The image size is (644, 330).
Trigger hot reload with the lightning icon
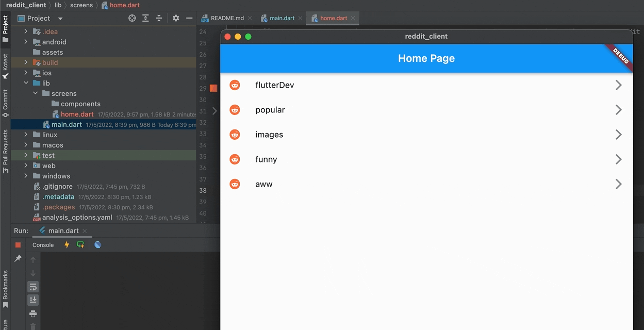tap(65, 245)
